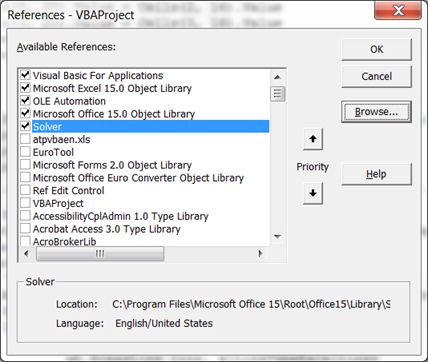Viewport: 428px width, 362px height.
Task: Move reference priority down with arrow button
Action: click(x=313, y=193)
